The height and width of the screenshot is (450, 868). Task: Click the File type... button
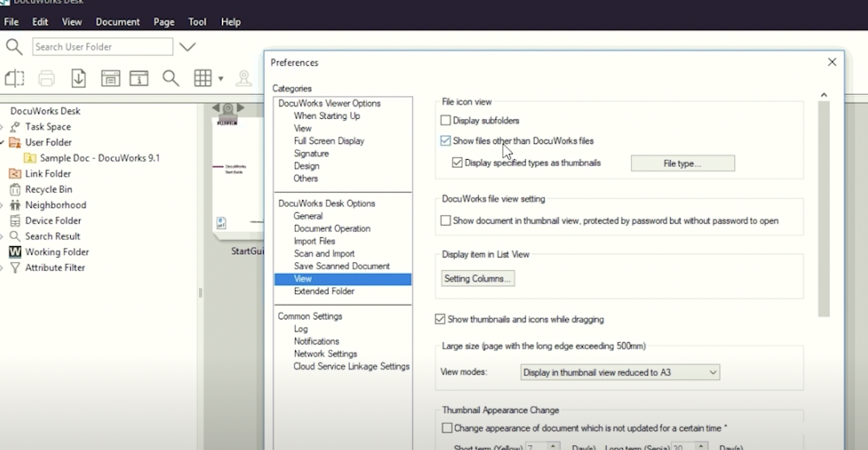[682, 164]
